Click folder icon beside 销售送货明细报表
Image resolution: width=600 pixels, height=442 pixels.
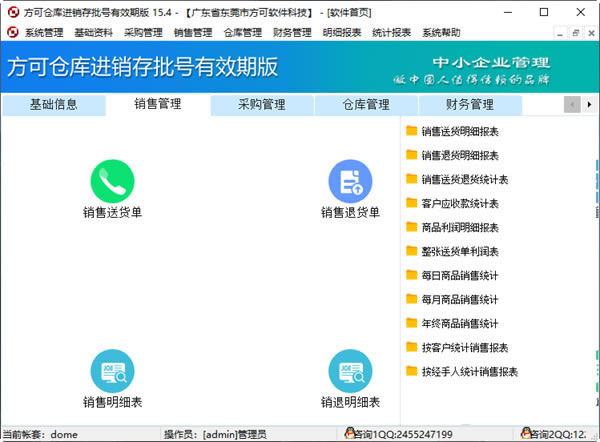click(411, 131)
